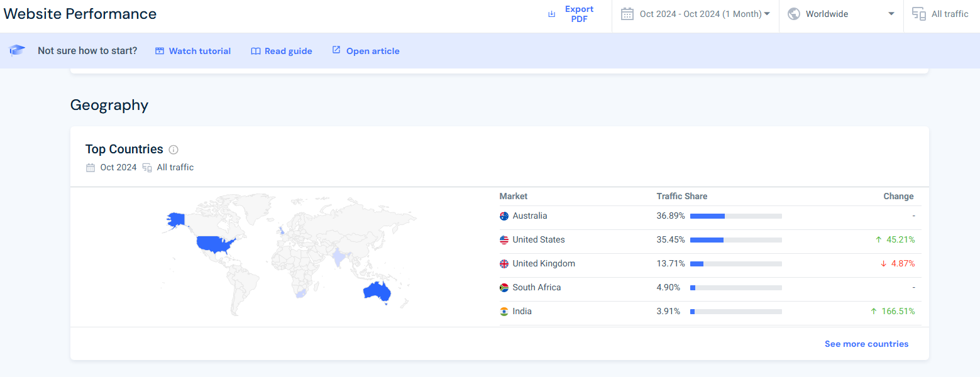Click the All traffic devices icon in header

click(x=919, y=14)
